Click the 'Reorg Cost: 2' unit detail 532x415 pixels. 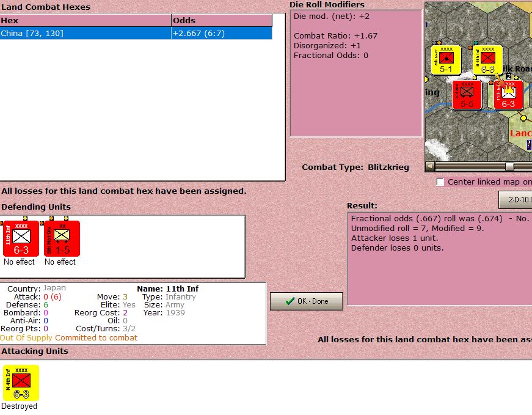pyautogui.click(x=101, y=312)
